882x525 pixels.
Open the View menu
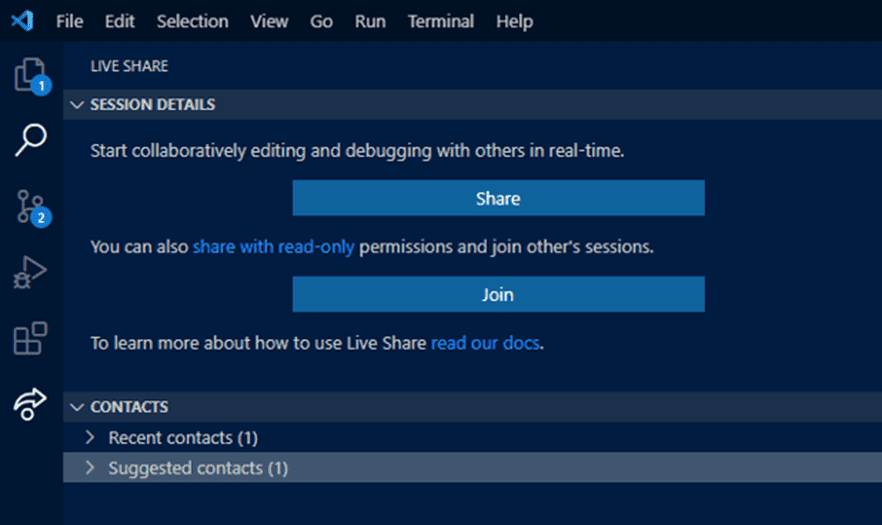click(269, 21)
